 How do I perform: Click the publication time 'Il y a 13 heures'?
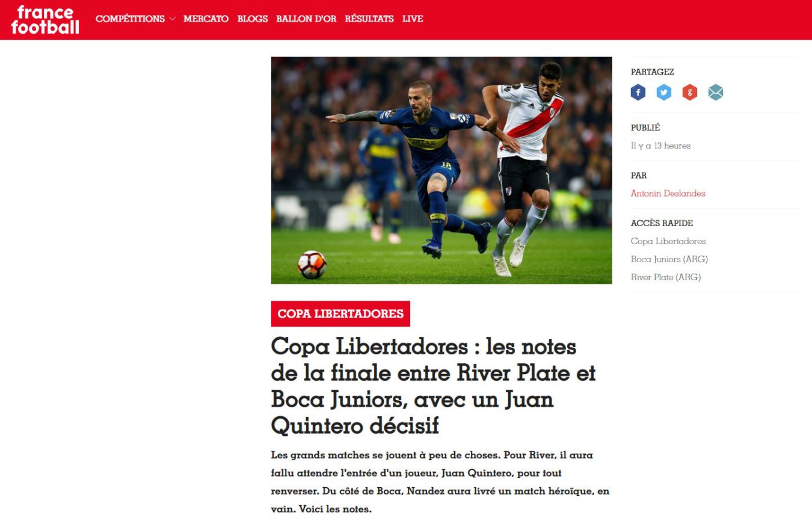[660, 146]
